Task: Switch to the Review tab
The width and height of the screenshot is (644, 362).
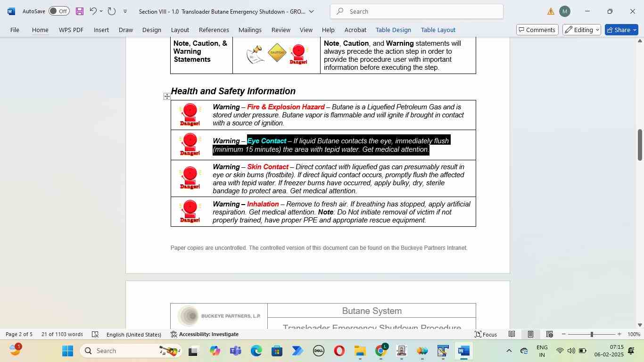Action: [x=281, y=30]
